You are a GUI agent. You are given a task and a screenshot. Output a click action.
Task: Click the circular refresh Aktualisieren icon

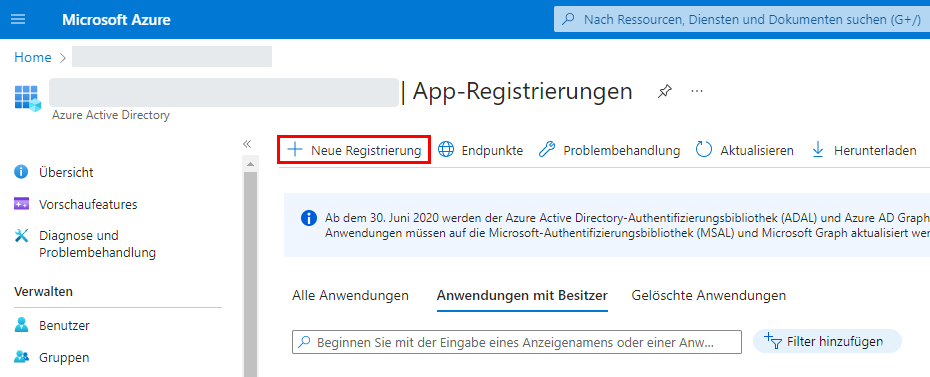coord(703,150)
